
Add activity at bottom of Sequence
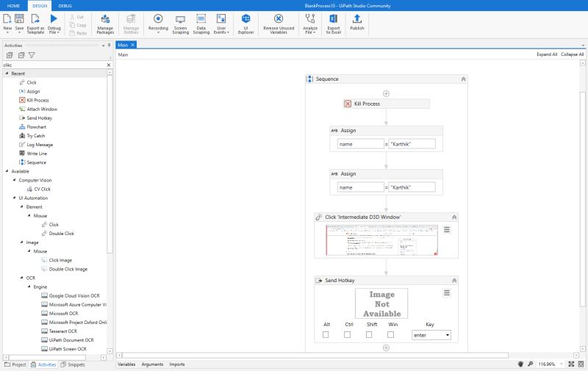pyautogui.click(x=386, y=347)
